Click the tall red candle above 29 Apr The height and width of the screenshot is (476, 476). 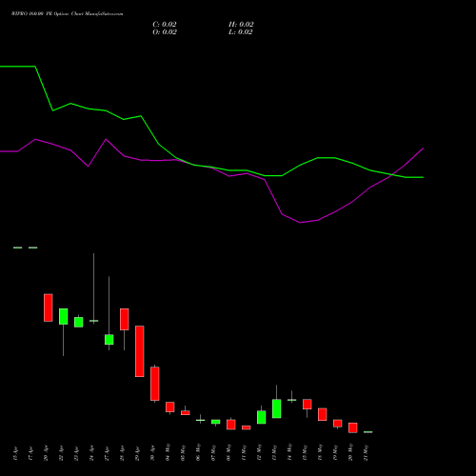pyautogui.click(x=140, y=351)
